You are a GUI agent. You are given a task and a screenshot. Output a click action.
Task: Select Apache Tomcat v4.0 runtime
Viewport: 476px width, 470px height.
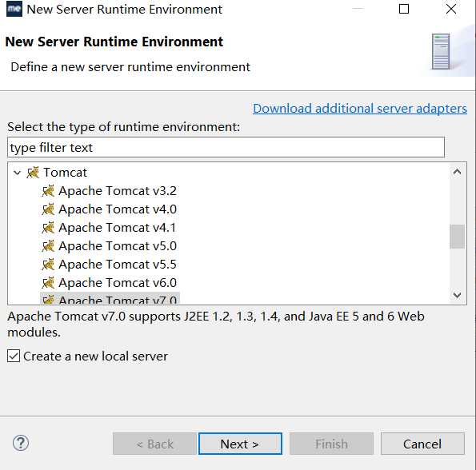click(x=118, y=209)
